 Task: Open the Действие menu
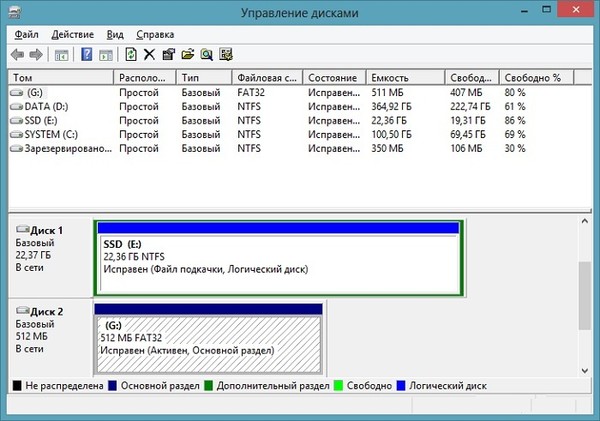coord(72,34)
